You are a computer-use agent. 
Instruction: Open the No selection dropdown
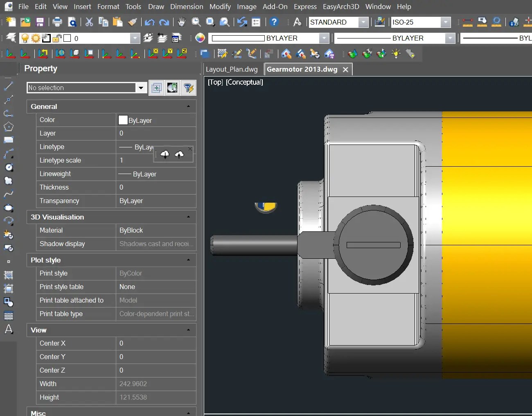[141, 88]
